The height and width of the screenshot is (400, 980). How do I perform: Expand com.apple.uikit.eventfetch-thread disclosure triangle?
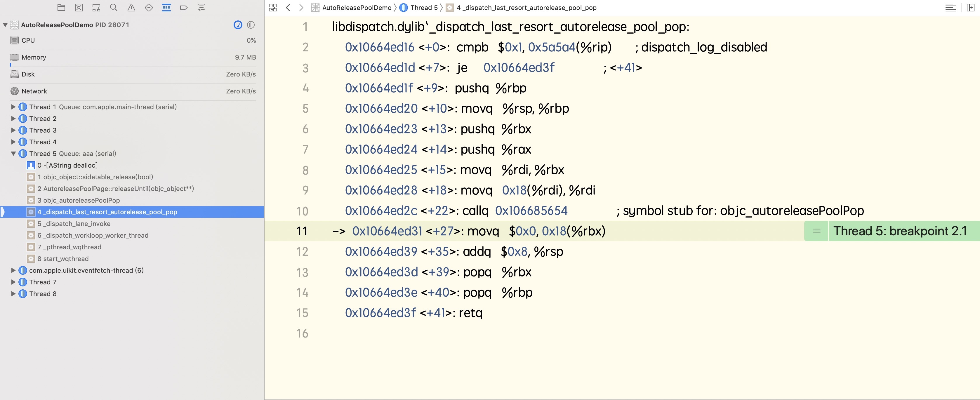click(x=13, y=270)
